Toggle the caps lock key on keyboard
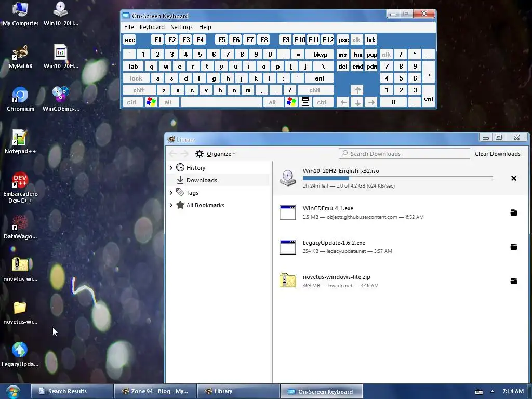Image resolution: width=532 pixels, height=399 pixels. (x=136, y=78)
